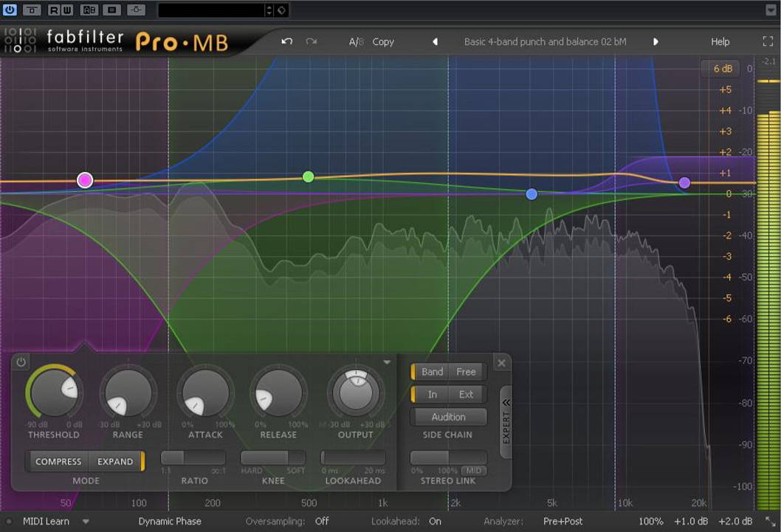Go to the previous preset with left arrow
781x532 pixels.
click(x=435, y=42)
